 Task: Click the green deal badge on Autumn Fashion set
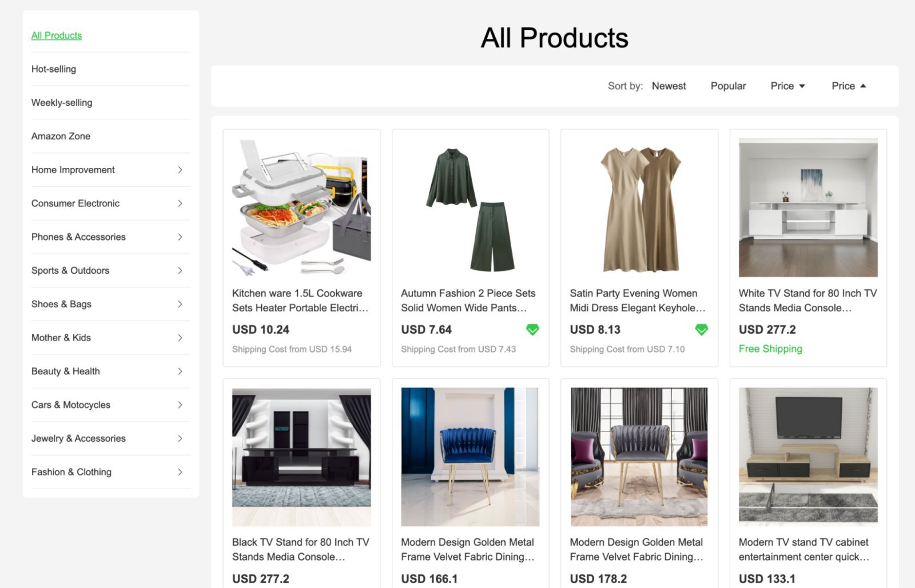click(x=532, y=329)
